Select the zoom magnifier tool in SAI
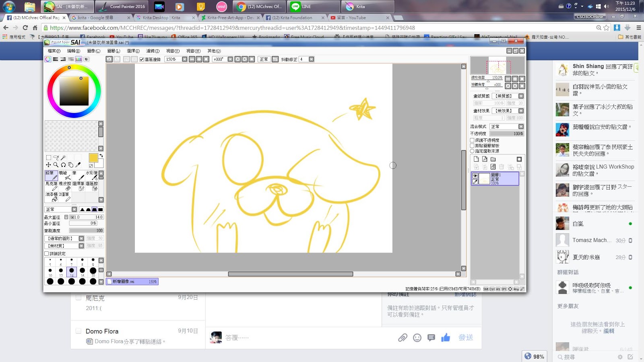The height and width of the screenshot is (362, 644). pyautogui.click(x=56, y=165)
